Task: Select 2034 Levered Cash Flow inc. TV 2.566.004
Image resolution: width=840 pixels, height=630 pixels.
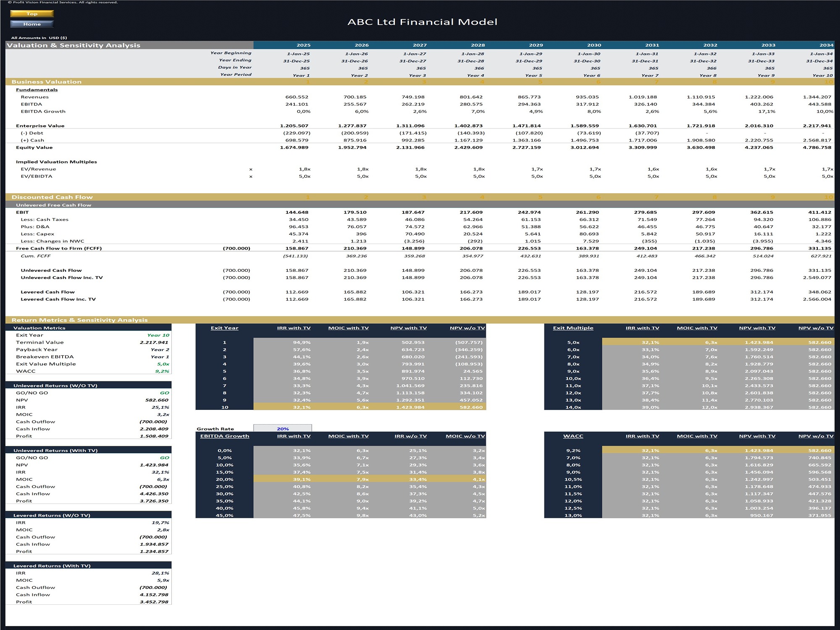Action: pos(817,299)
